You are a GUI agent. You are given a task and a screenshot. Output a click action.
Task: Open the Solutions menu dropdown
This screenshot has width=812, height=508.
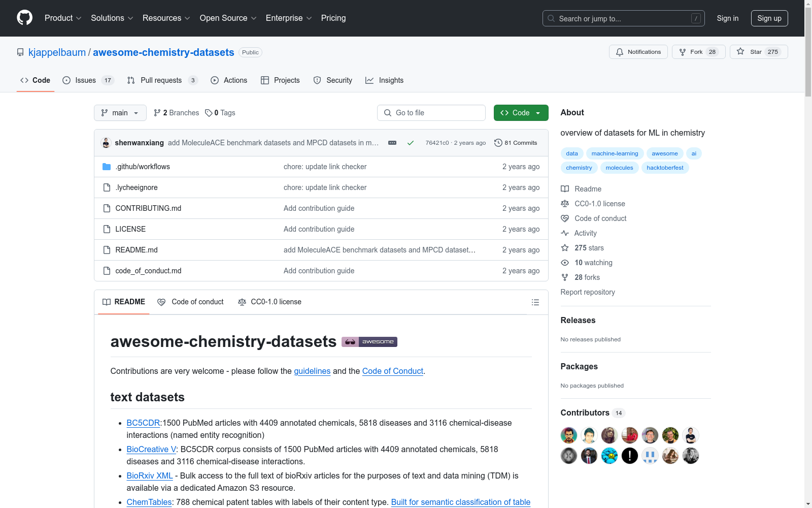112,18
